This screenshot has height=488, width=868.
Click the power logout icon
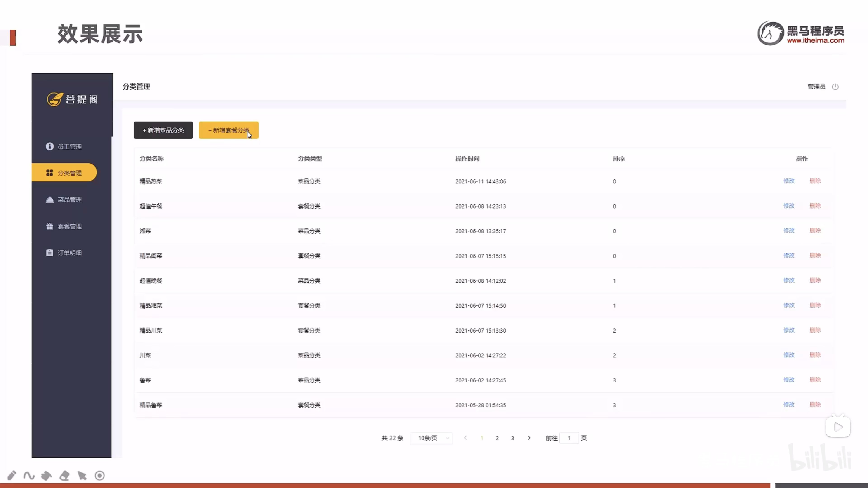pyautogui.click(x=835, y=87)
